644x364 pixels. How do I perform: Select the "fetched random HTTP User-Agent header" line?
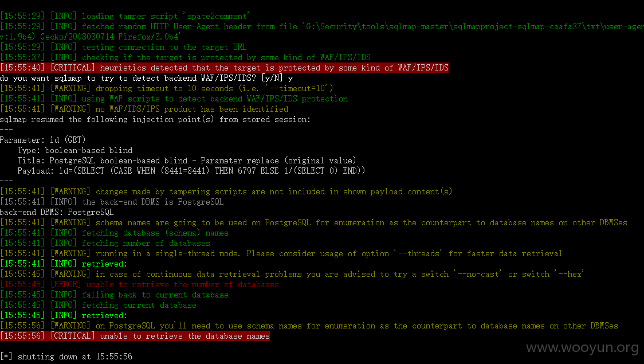coord(322,26)
